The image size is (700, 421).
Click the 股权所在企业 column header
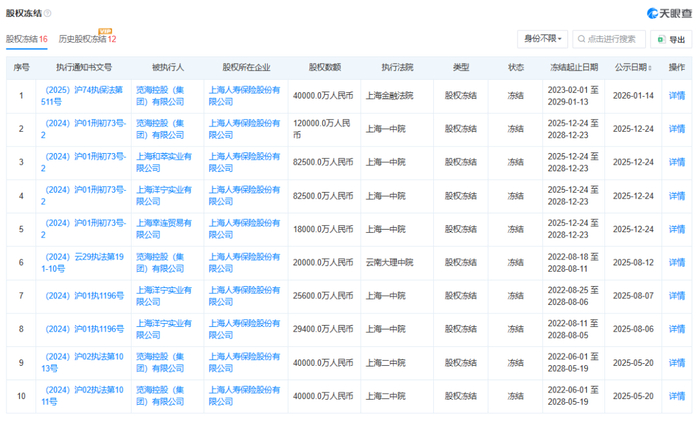tap(246, 67)
